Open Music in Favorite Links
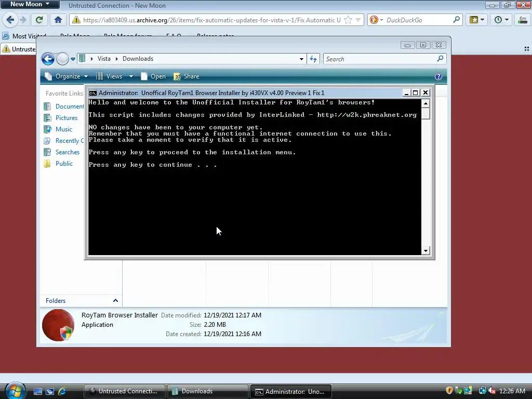Image resolution: width=532 pixels, height=399 pixels. coord(58,129)
